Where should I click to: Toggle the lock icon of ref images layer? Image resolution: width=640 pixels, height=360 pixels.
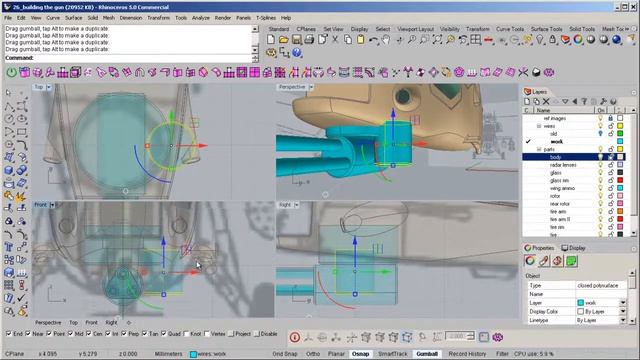click(x=611, y=118)
